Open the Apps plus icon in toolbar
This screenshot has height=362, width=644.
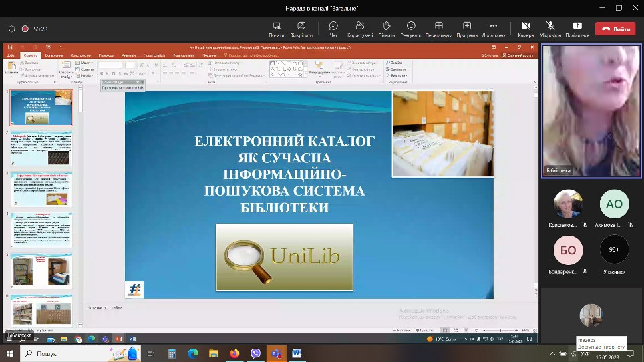click(x=467, y=27)
